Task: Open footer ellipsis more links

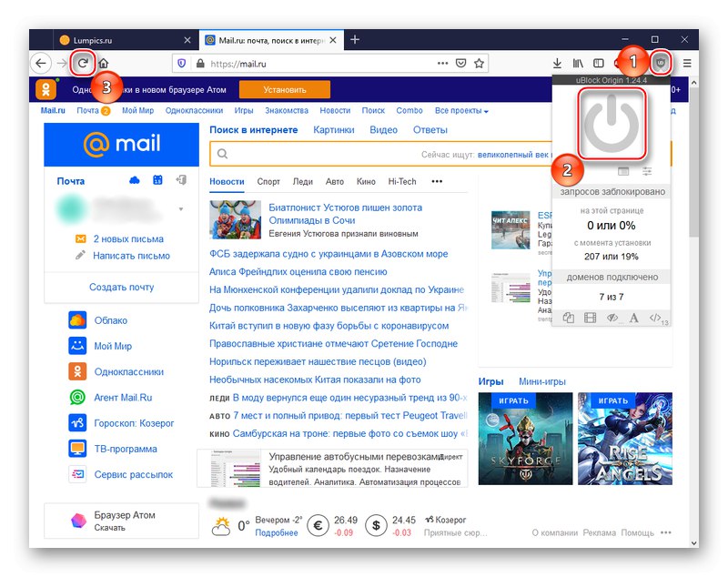Action: (666, 532)
